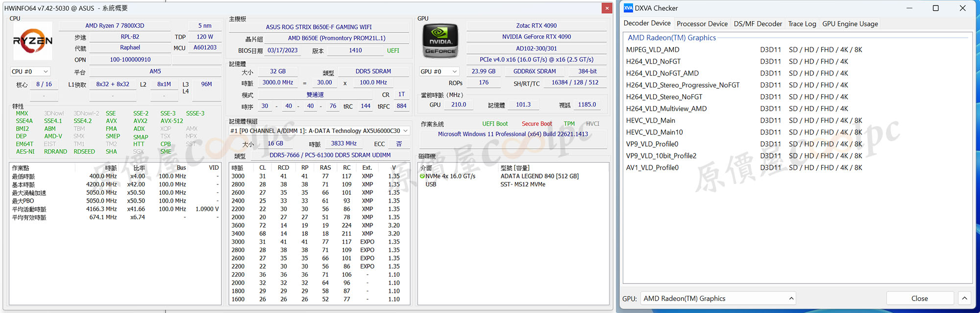Click the DDR5-7666 / PC5-61300 module type
Image resolution: width=980 pixels, height=313 pixels.
pos(330,155)
